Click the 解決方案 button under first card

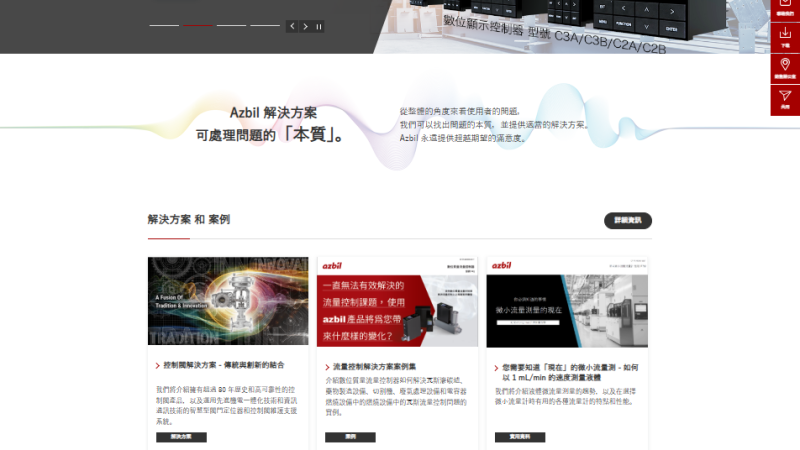181,437
